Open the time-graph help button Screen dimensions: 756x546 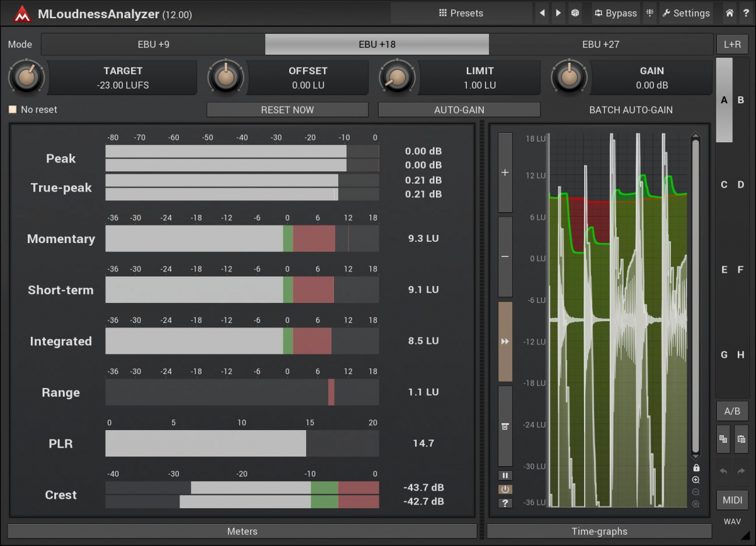click(505, 503)
